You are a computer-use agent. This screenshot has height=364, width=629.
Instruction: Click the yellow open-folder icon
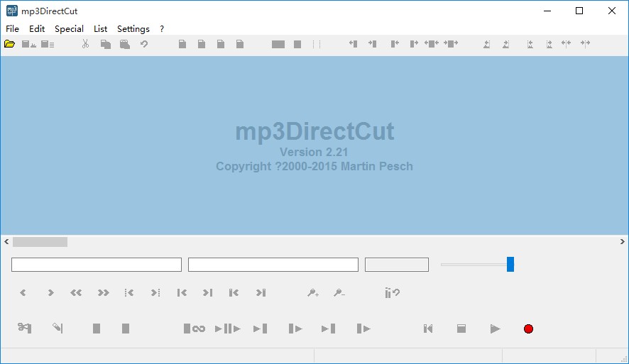pos(10,44)
